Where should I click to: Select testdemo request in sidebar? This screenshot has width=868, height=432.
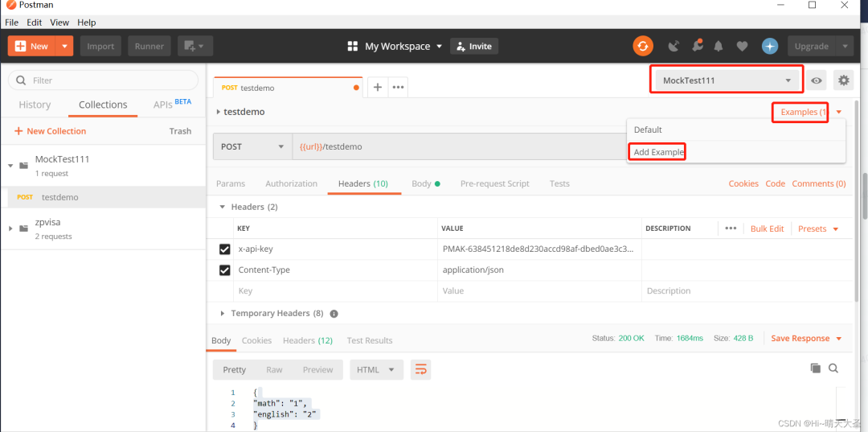pos(103,197)
